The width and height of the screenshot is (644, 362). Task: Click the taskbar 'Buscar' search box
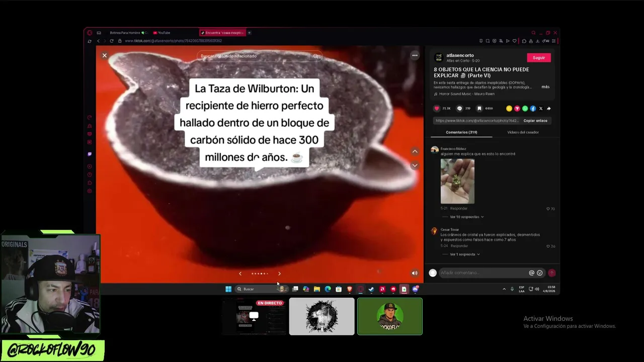[x=262, y=289]
